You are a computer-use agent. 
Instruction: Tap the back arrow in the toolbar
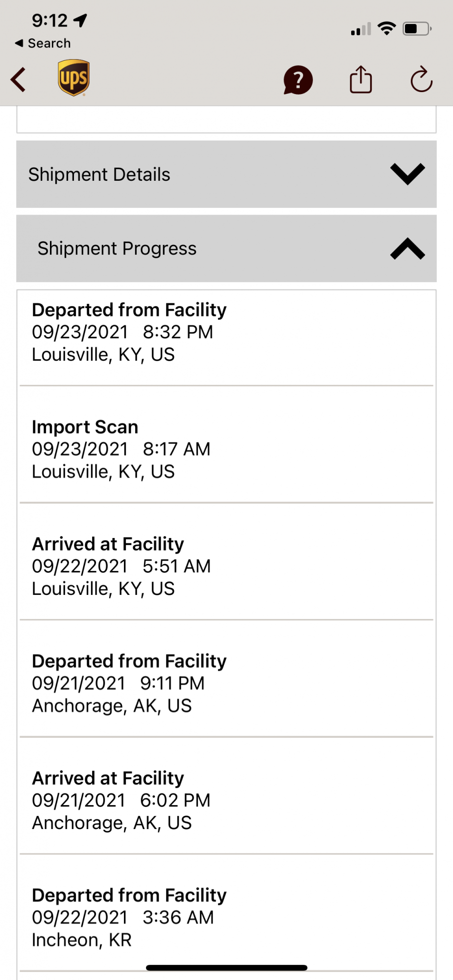point(19,80)
